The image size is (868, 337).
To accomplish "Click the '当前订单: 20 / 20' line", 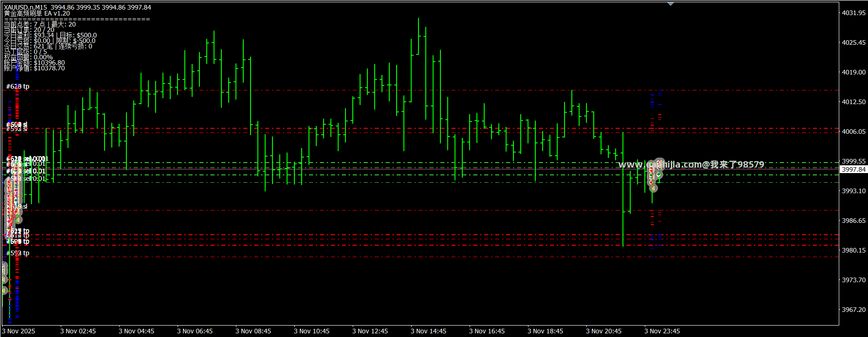I will [x=29, y=30].
